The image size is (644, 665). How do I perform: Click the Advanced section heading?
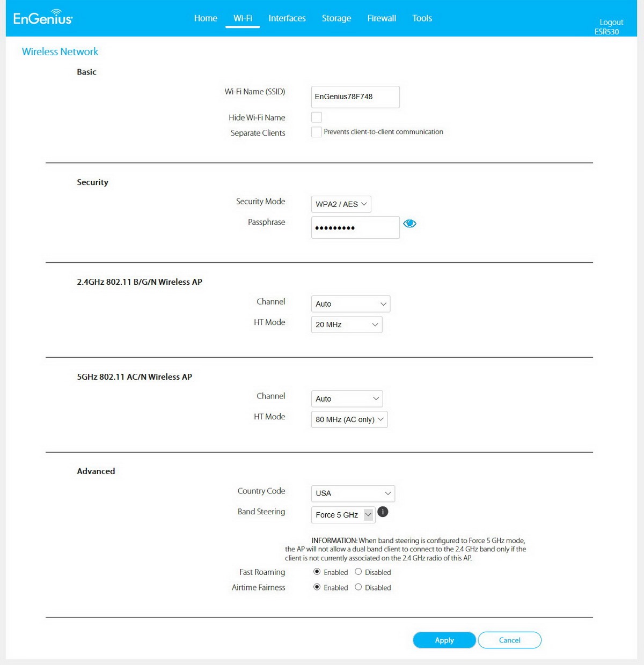[x=96, y=471]
